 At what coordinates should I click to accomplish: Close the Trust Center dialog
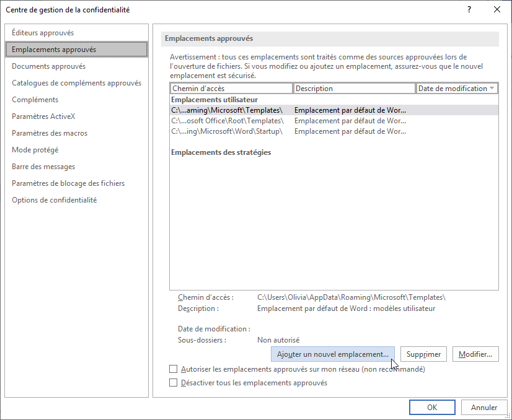point(497,10)
